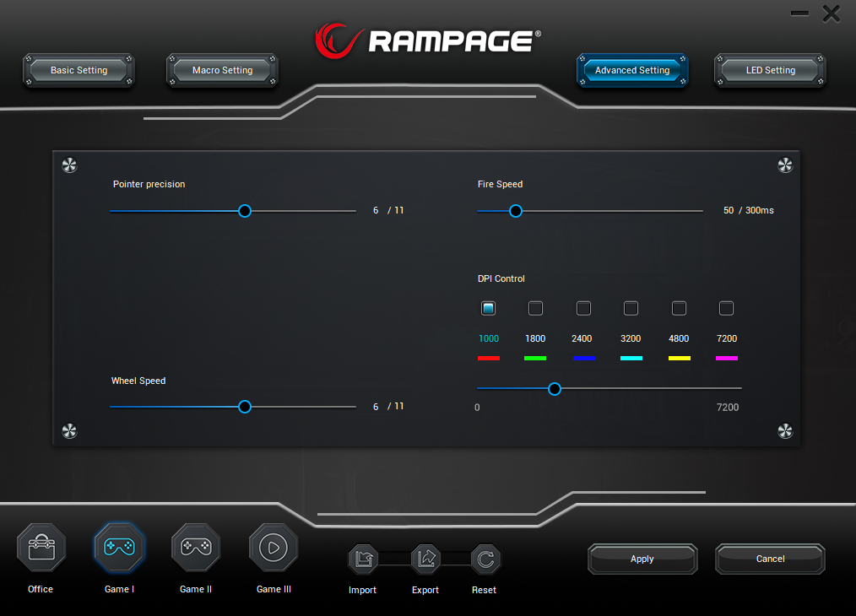856x616 pixels.
Task: Click the 7200 DPI value label above the magenta swatch
Action: (x=727, y=338)
